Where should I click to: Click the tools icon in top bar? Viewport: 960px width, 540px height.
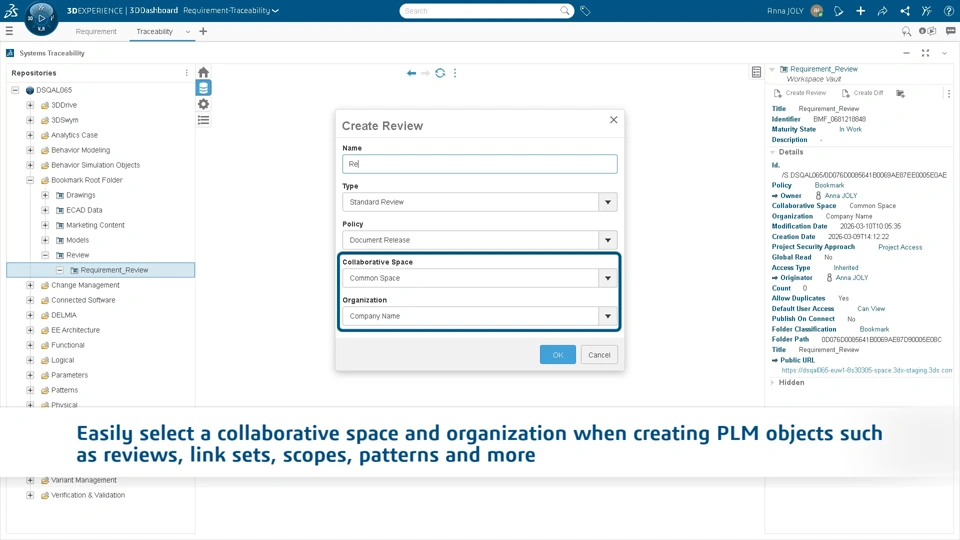pos(927,10)
